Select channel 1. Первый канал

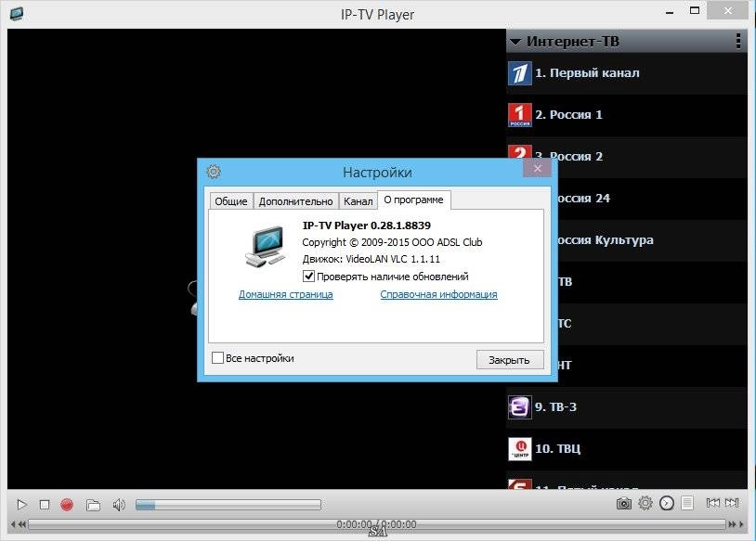point(627,73)
